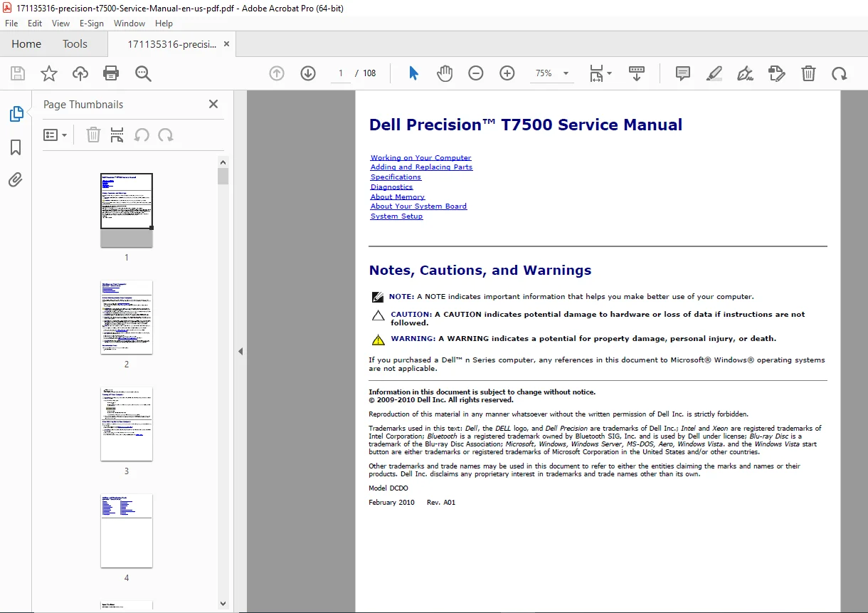Open the E-Sign menu

point(92,23)
